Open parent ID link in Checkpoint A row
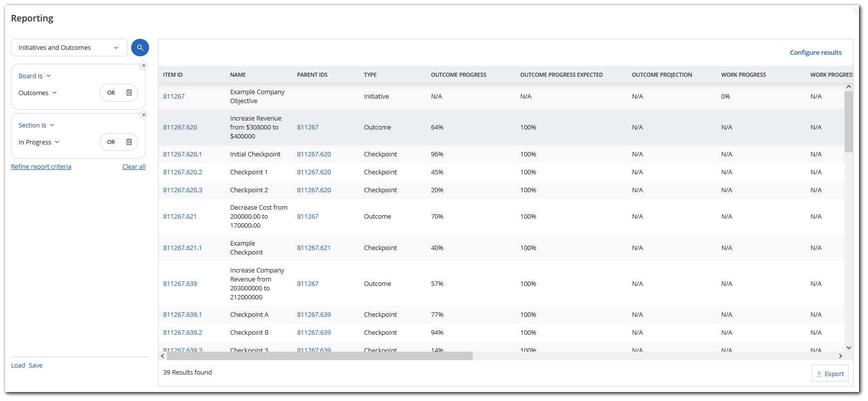The width and height of the screenshot is (868, 401). (314, 315)
